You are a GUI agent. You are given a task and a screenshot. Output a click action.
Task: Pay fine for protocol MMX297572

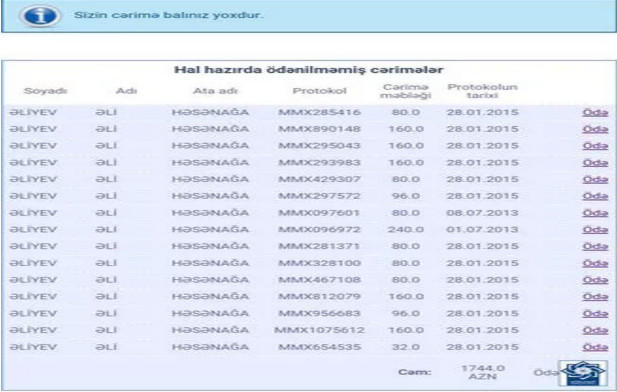tap(595, 196)
